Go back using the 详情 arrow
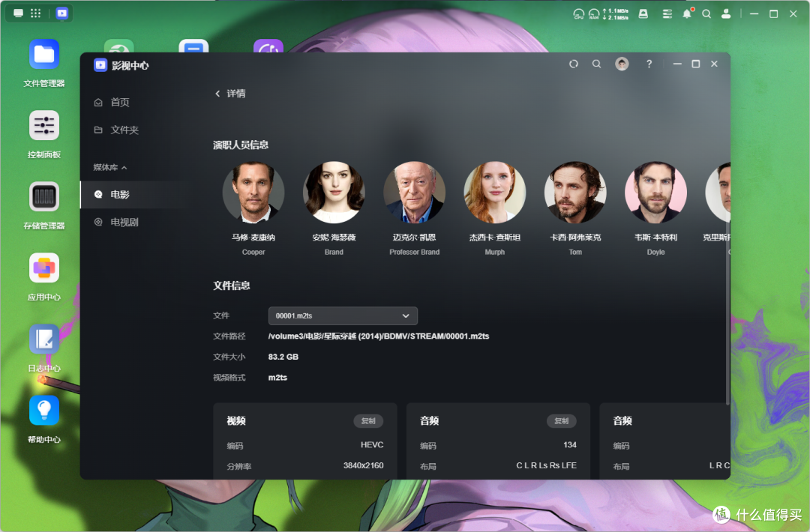 [217, 94]
